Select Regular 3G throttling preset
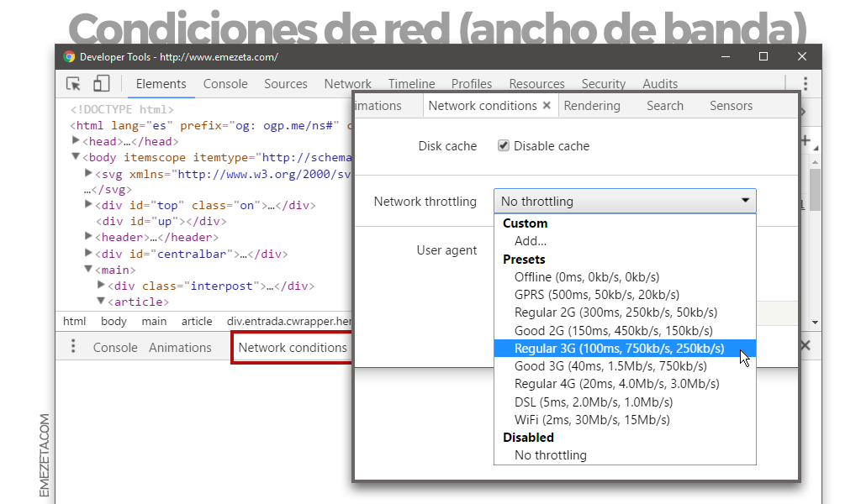The height and width of the screenshot is (504, 861). [625, 349]
